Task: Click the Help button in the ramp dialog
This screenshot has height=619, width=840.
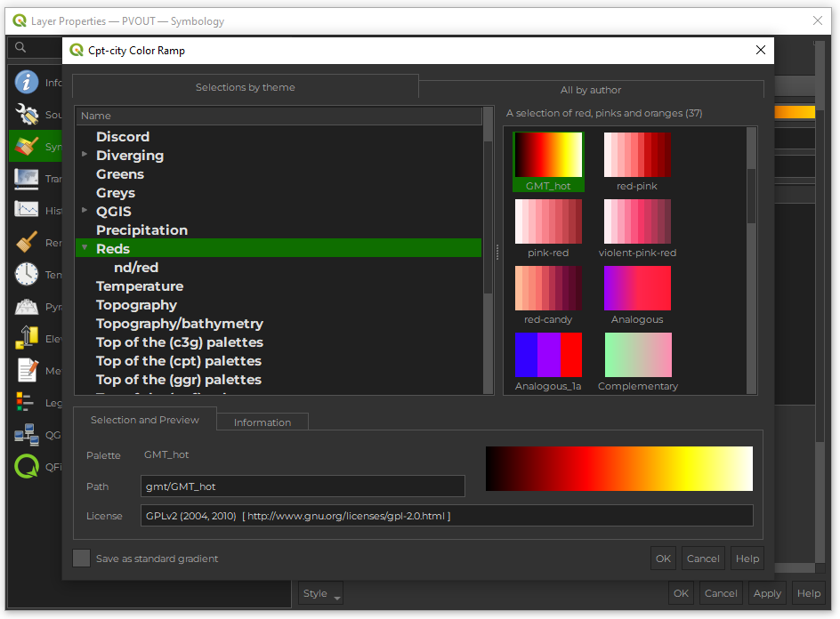Action: coord(747,558)
